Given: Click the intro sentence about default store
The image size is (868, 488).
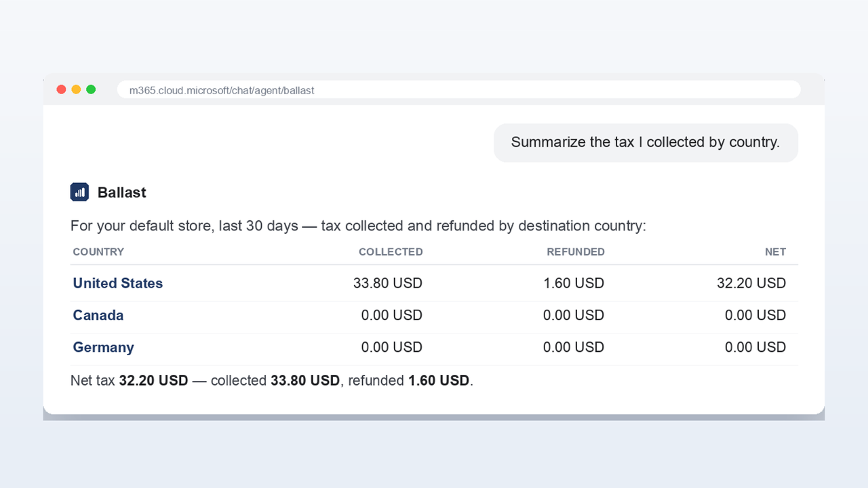Looking at the screenshot, I should click(358, 226).
